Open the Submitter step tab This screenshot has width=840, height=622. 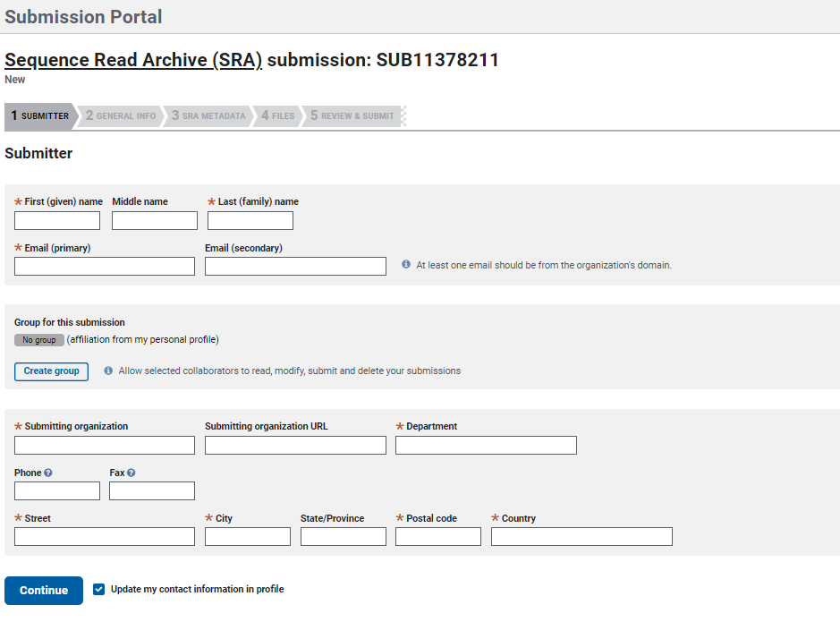pos(40,116)
